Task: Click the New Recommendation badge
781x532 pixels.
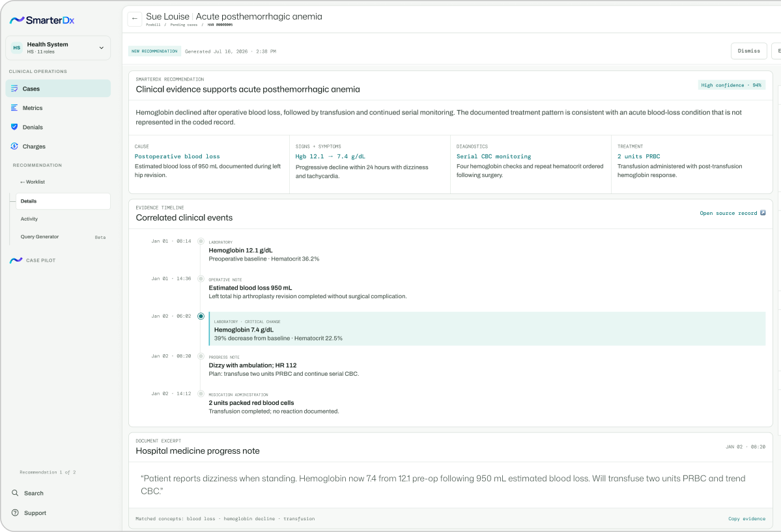Action: click(x=154, y=51)
